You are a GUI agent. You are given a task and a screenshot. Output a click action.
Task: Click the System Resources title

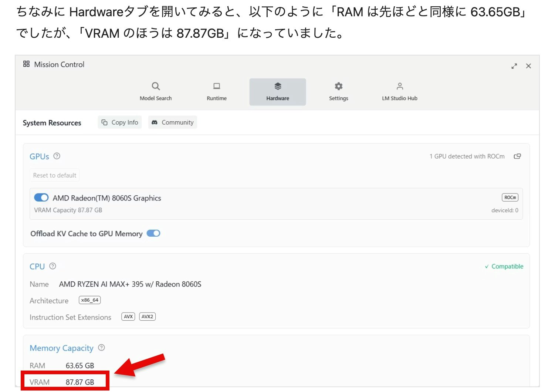52,123
